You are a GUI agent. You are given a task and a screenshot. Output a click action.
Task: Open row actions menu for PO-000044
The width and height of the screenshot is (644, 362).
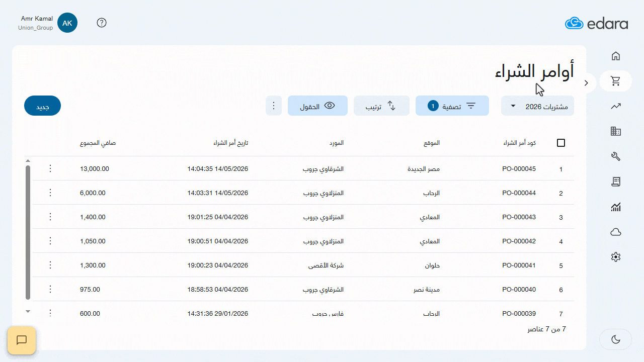pos(50,193)
